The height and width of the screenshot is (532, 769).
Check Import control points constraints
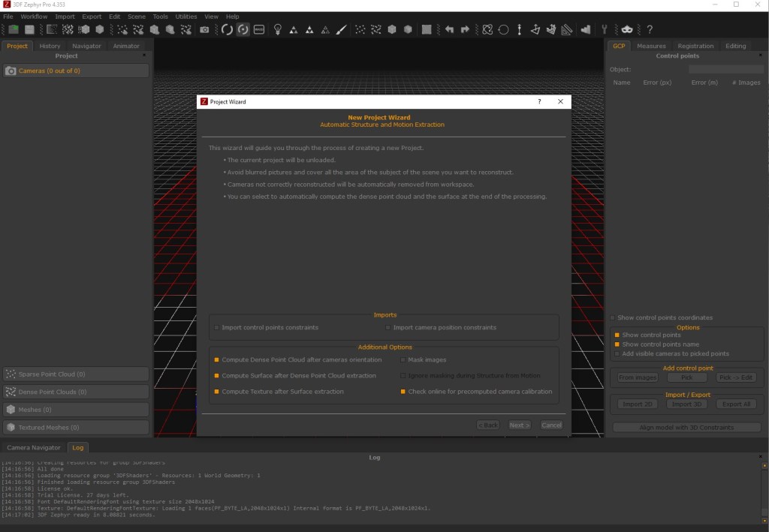[216, 327]
